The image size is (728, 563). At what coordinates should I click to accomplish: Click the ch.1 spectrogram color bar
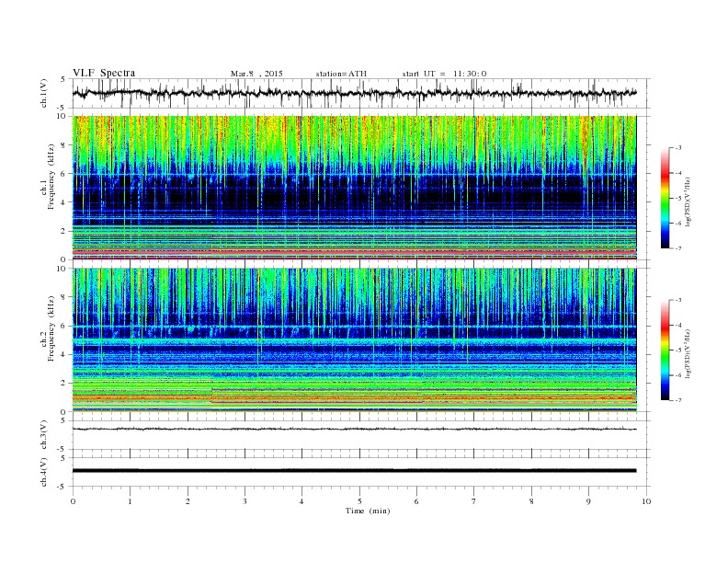click(665, 198)
